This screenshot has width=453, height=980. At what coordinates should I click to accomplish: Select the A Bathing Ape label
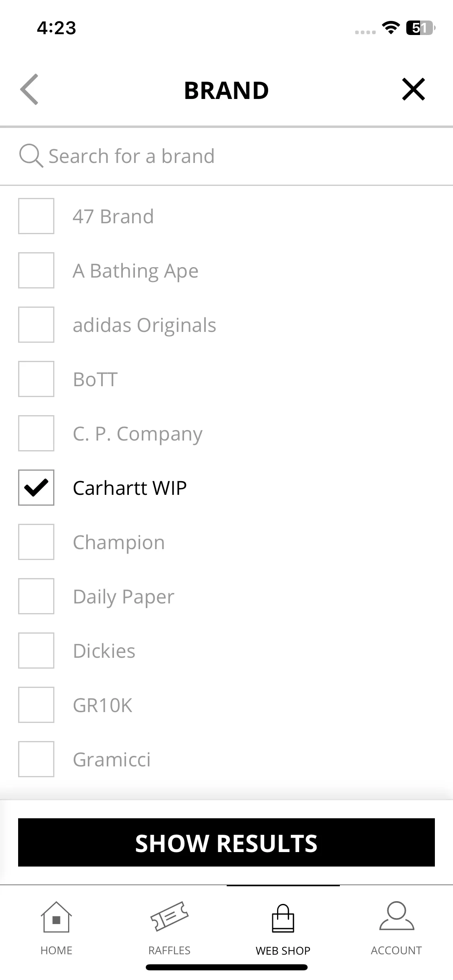136,271
